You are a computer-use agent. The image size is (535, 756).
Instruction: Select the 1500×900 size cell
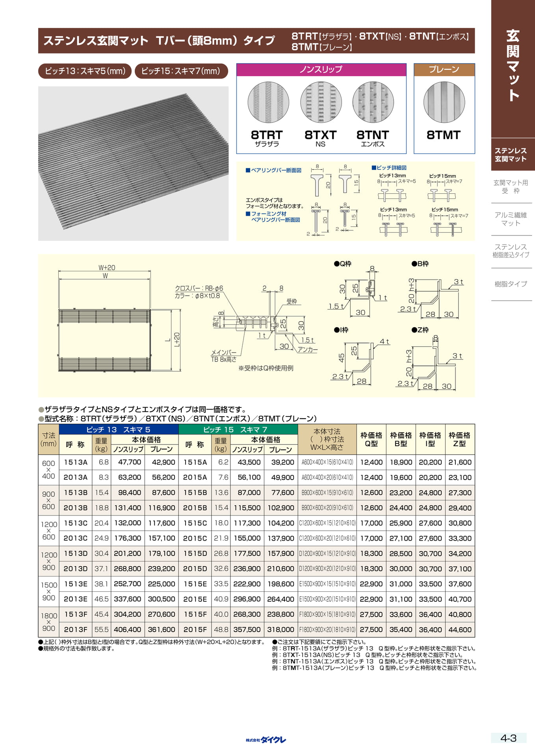tap(48, 591)
